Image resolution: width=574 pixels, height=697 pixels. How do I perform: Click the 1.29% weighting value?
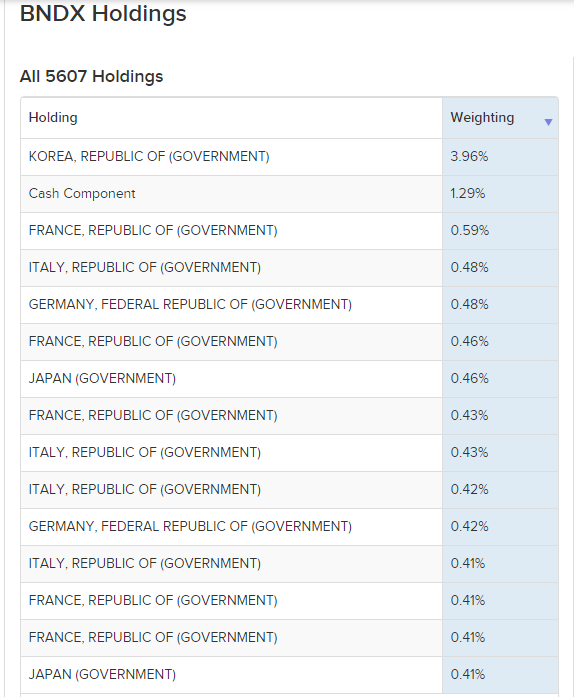(x=467, y=193)
